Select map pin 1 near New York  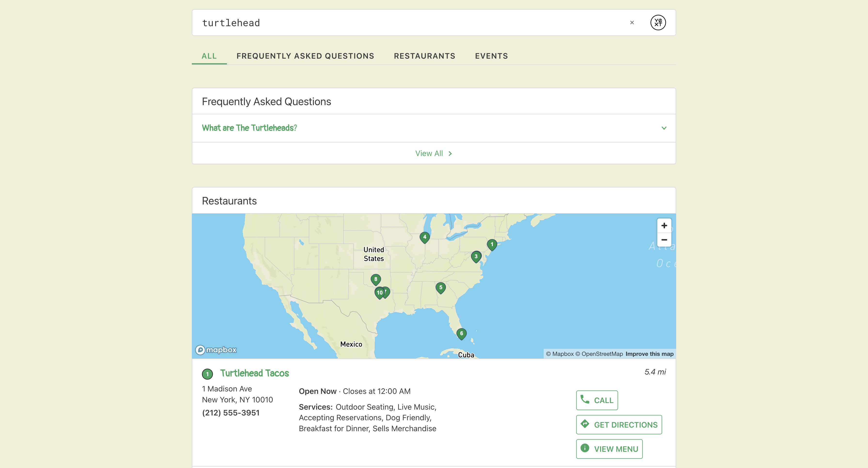coord(492,245)
